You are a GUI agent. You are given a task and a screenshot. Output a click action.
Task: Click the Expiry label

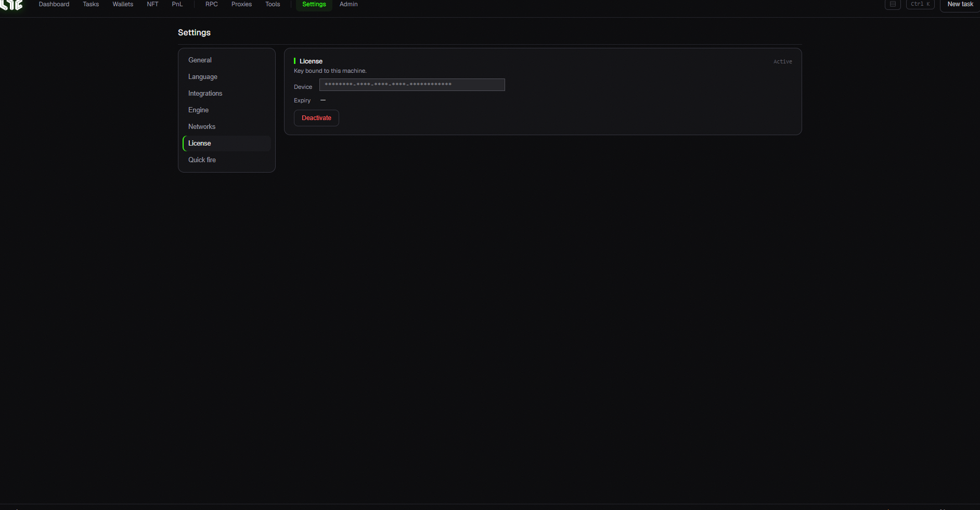click(x=302, y=101)
